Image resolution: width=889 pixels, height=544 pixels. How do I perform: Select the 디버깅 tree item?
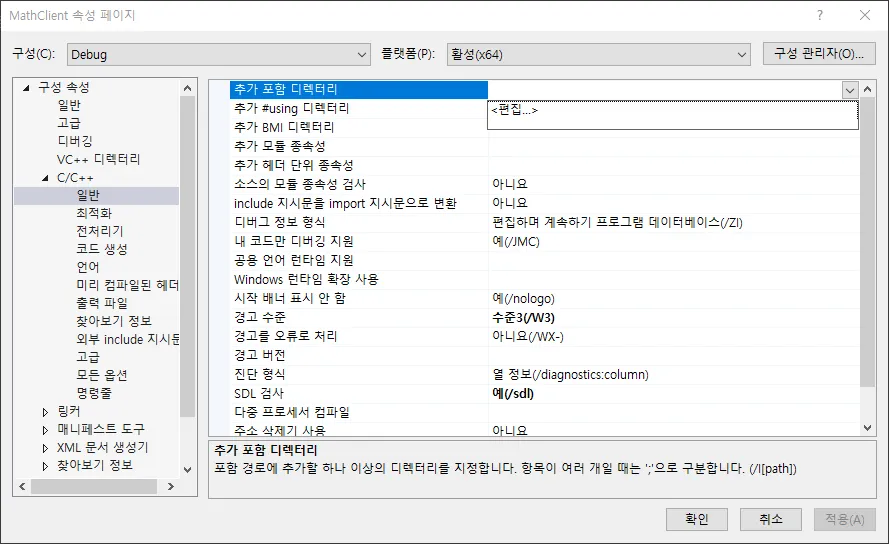75,141
